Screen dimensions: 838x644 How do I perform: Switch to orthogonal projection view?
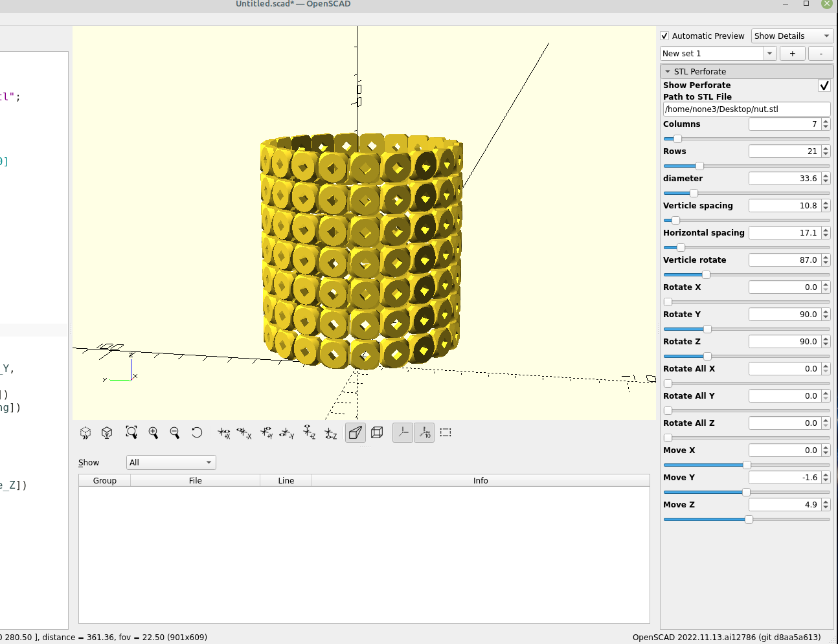click(x=377, y=432)
